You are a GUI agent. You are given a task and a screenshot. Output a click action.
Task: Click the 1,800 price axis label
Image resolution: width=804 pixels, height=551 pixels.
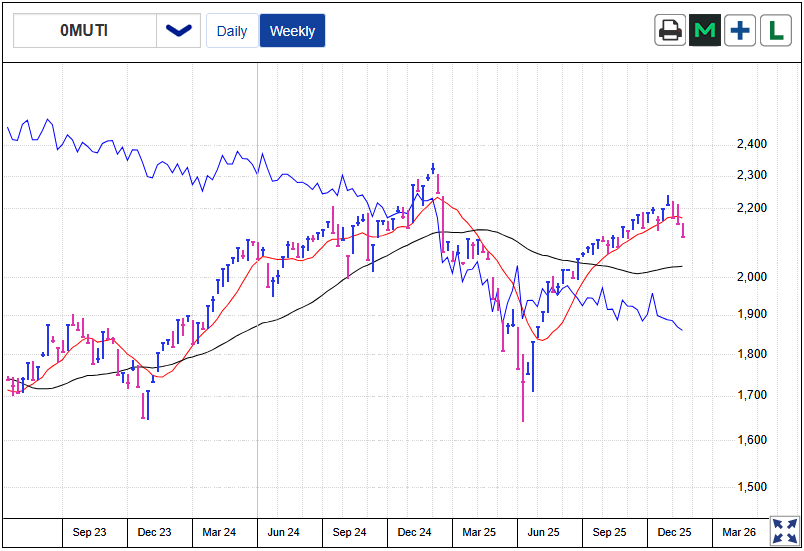(x=752, y=354)
